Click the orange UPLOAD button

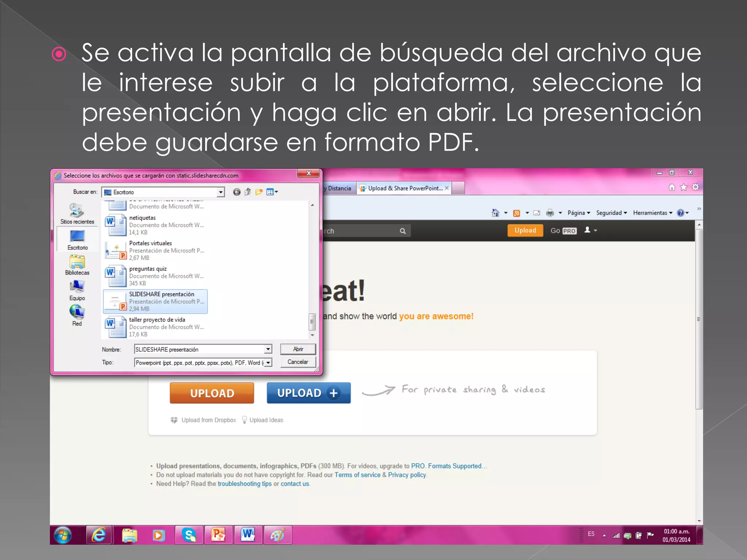pyautogui.click(x=212, y=393)
